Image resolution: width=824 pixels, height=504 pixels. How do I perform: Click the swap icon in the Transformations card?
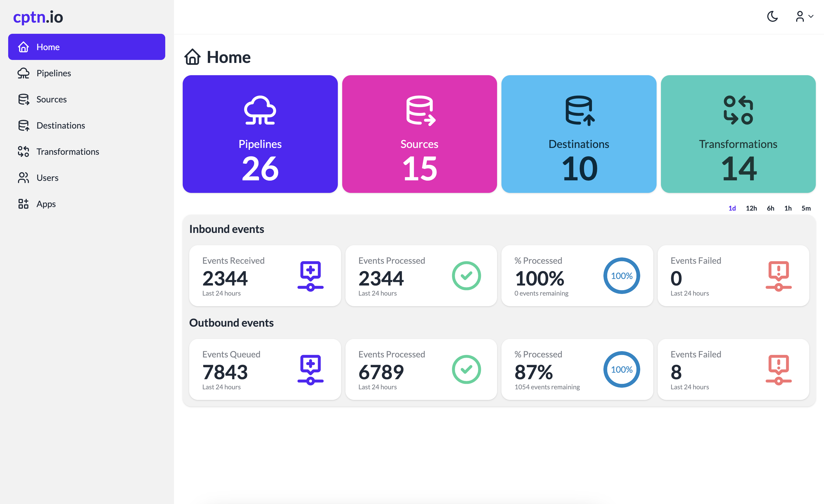738,110
